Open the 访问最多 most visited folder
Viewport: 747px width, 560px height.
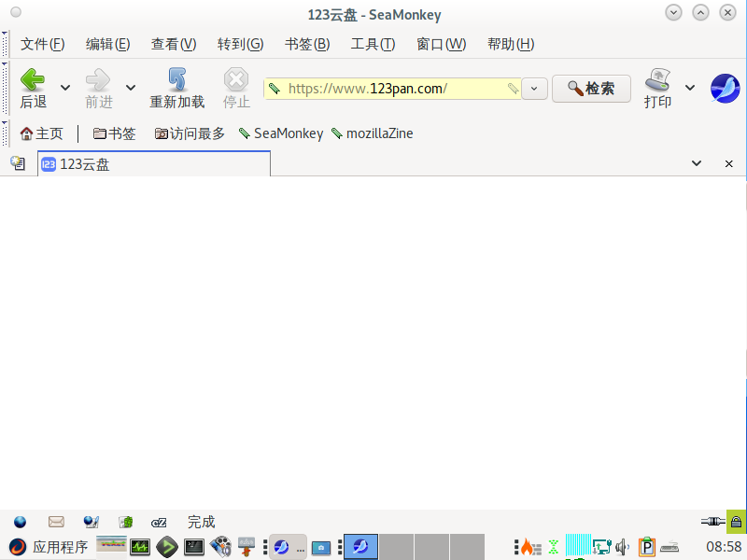pos(190,133)
